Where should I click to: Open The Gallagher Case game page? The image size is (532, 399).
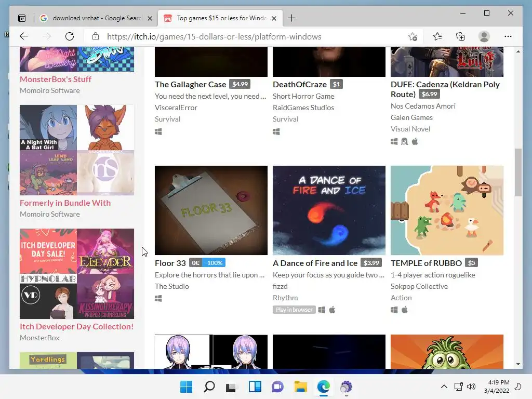[x=190, y=85]
